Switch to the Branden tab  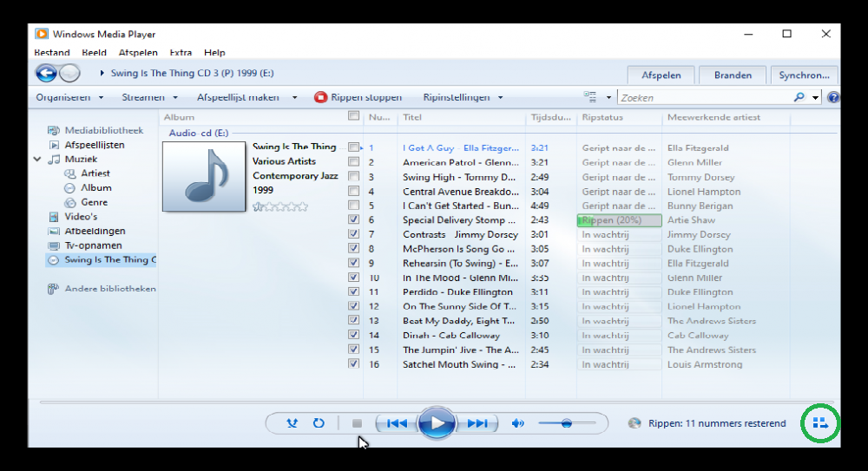733,75
